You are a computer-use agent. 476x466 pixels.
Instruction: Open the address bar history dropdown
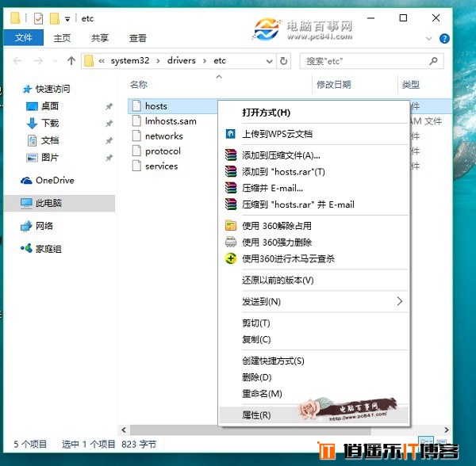[269, 61]
